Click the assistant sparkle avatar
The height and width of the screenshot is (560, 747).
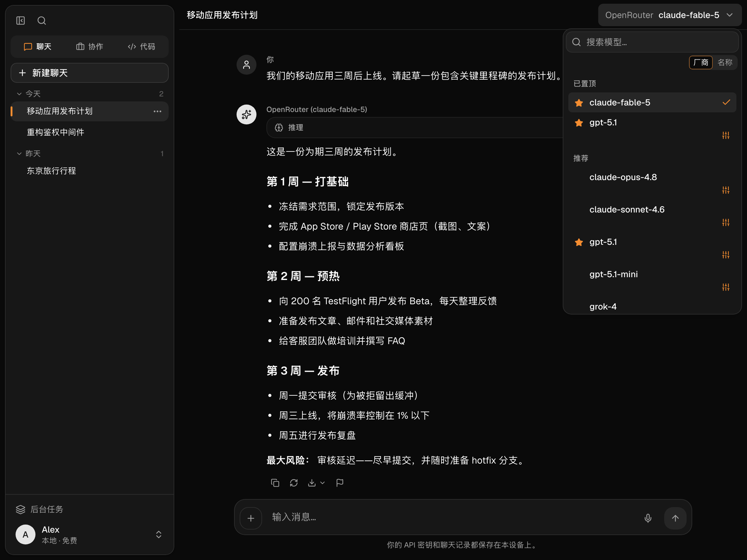click(x=247, y=114)
